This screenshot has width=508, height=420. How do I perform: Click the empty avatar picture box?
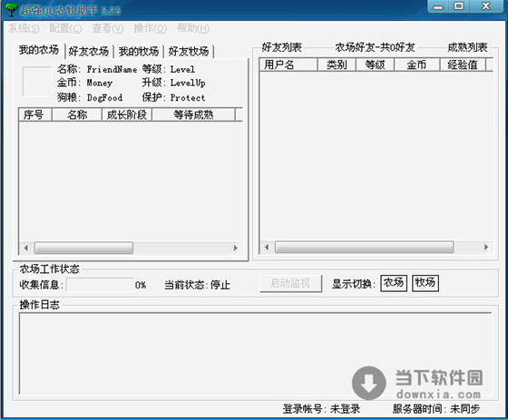click(x=36, y=81)
